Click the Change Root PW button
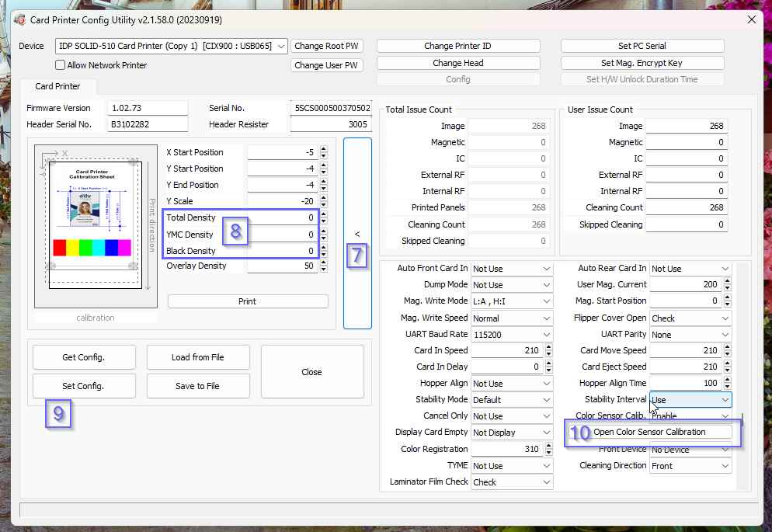 (326, 46)
